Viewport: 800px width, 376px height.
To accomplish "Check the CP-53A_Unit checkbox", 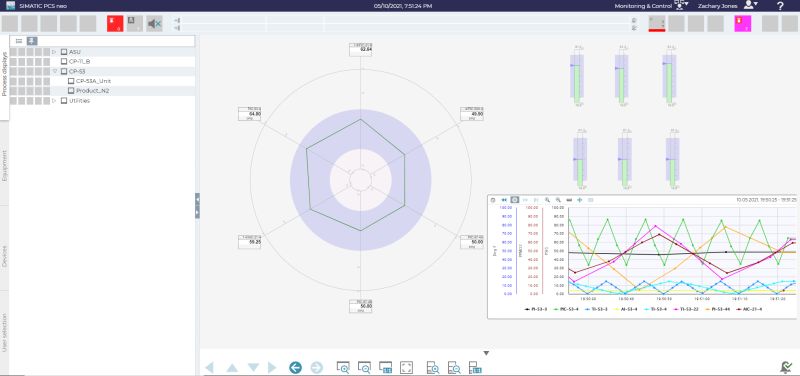I will [x=71, y=81].
